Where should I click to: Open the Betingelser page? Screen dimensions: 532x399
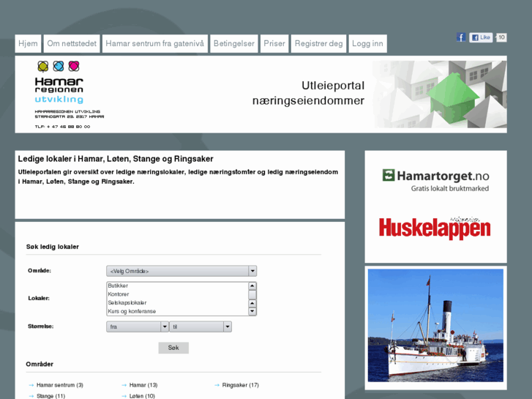[233, 43]
